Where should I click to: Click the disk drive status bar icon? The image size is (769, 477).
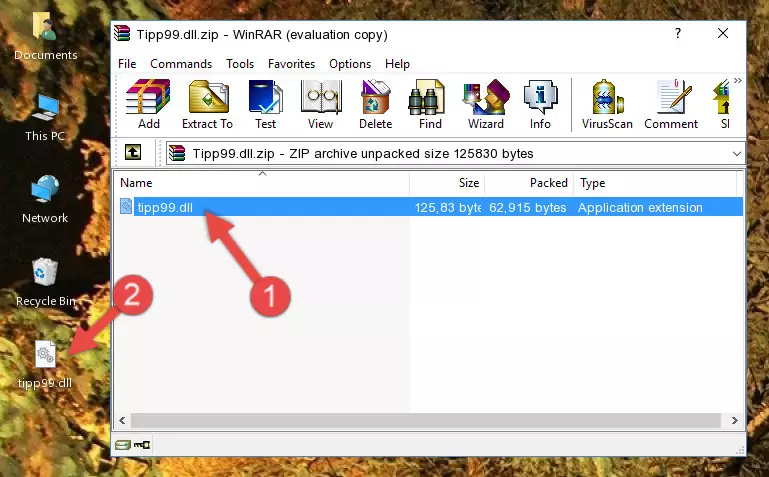tap(123, 445)
